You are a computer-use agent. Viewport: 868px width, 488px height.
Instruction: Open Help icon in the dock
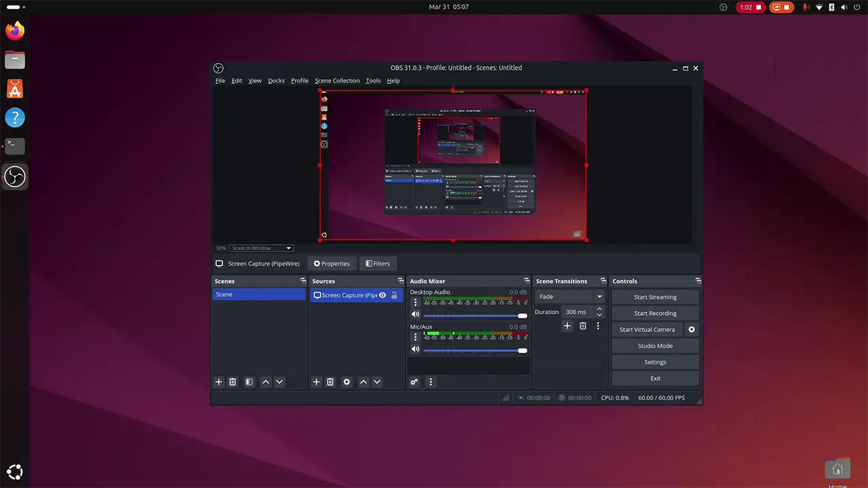15,118
